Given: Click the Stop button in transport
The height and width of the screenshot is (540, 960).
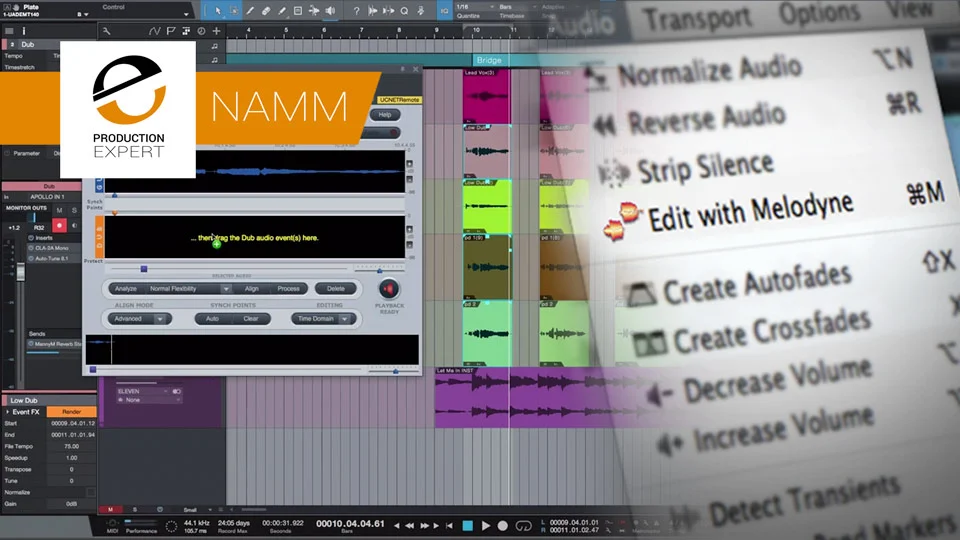Looking at the screenshot, I should pyautogui.click(x=467, y=525).
